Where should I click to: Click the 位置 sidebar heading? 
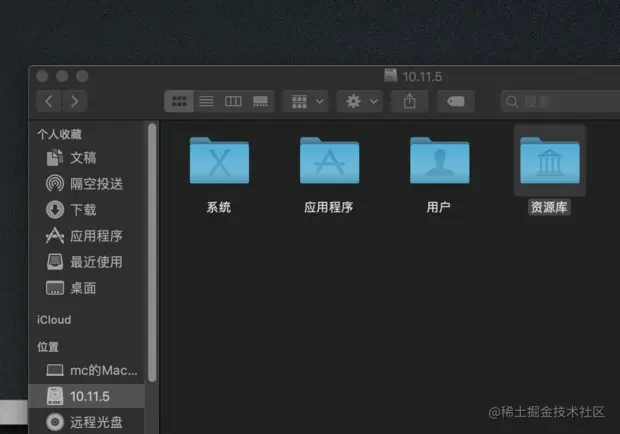[x=48, y=347]
